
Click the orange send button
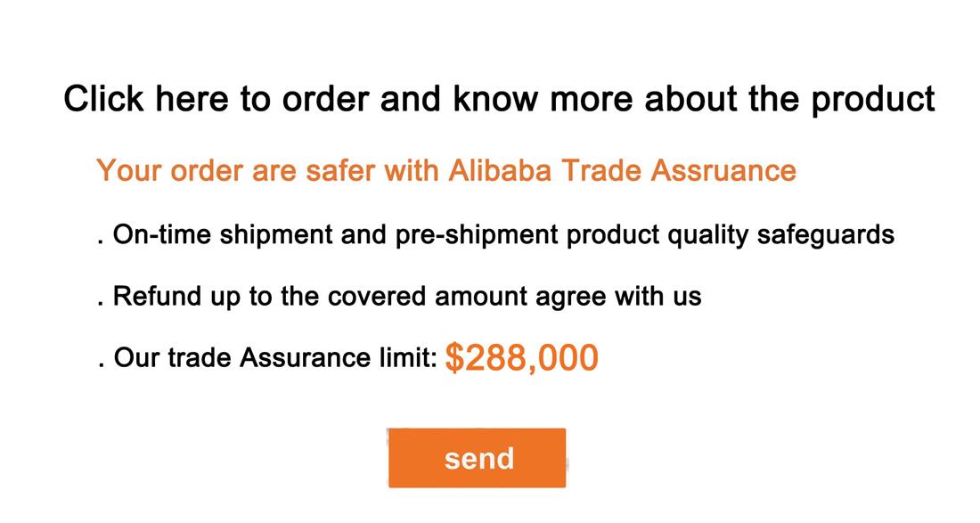tap(477, 458)
